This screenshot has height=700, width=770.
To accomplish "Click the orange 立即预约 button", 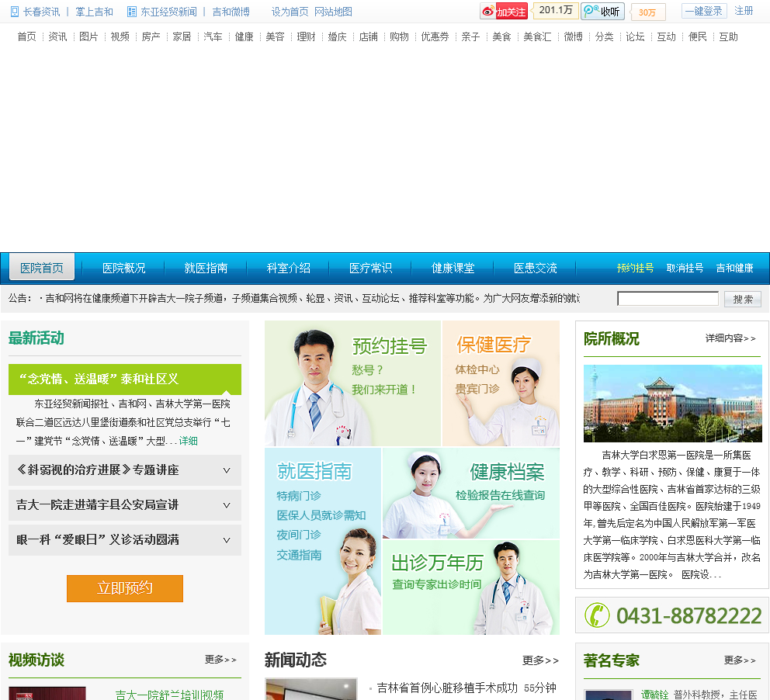I will 125,588.
